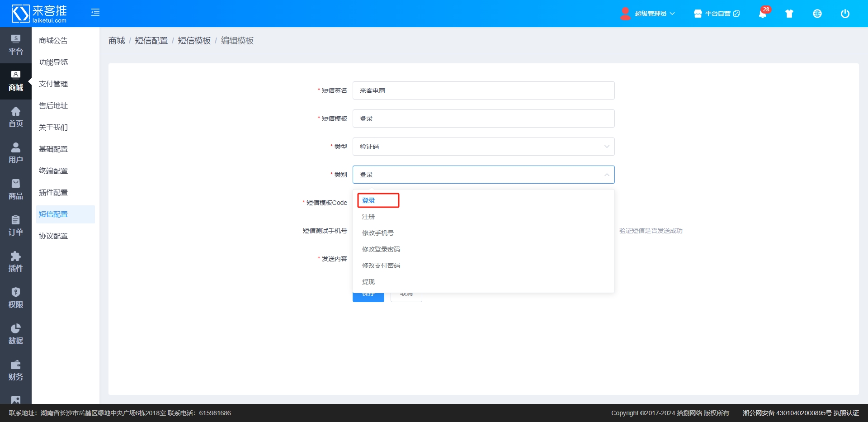This screenshot has height=422, width=868.
Task: Open the 数据 sidebar section
Action: click(16, 334)
